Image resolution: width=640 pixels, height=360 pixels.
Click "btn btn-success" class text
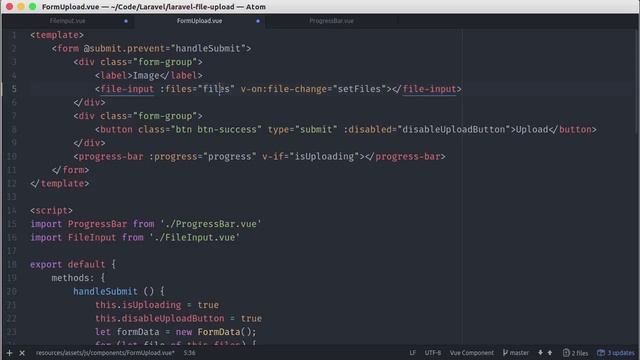tap(216, 129)
